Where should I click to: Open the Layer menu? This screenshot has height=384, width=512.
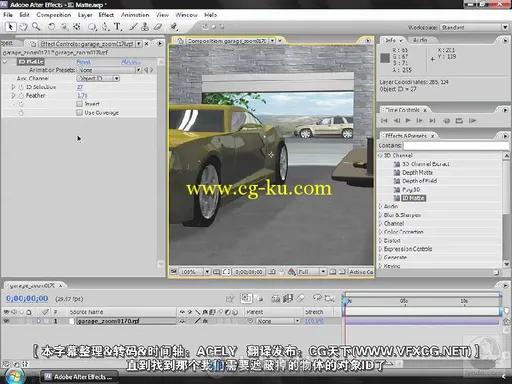(85, 15)
